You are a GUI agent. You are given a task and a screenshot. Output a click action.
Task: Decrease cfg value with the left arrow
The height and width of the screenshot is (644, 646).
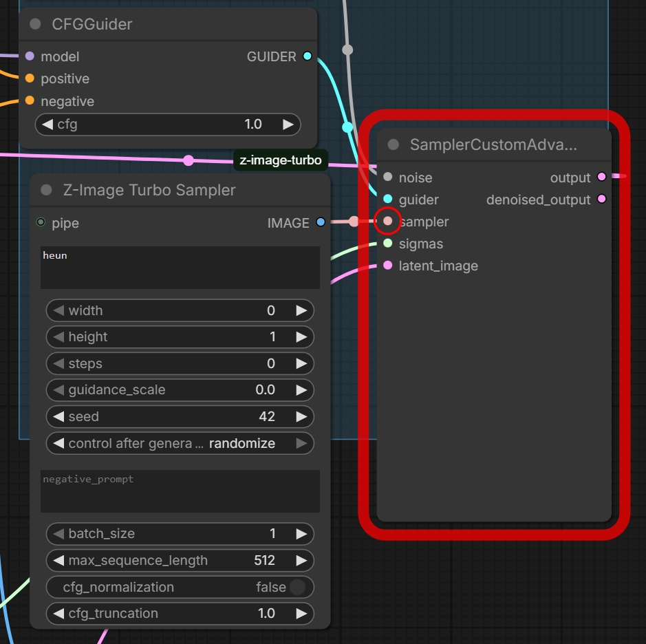(x=47, y=124)
